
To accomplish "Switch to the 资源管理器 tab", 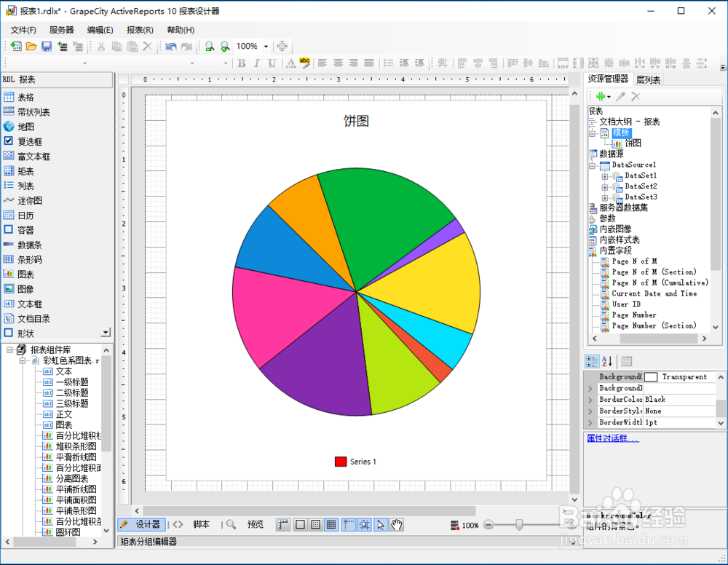I will tap(608, 79).
